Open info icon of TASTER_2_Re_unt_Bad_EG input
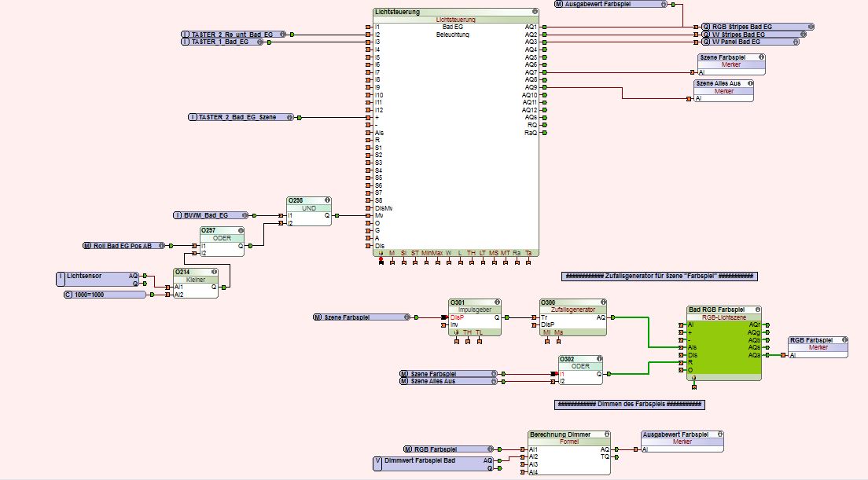The width and height of the screenshot is (868, 480). coord(282,35)
